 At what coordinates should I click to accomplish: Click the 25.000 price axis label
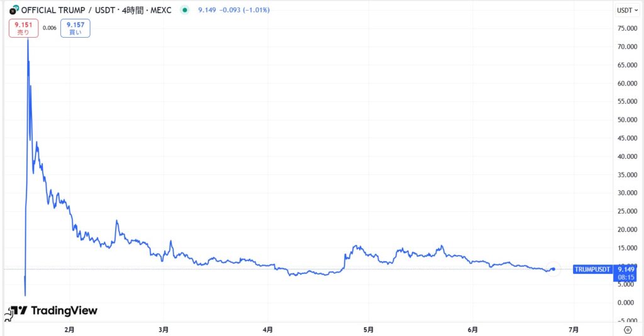627,211
